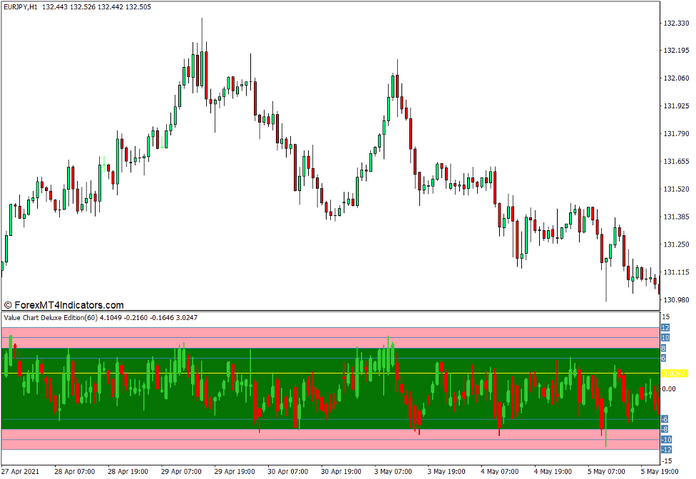Click the 131.385 price axis label
The height and width of the screenshot is (479, 696).
(x=676, y=217)
